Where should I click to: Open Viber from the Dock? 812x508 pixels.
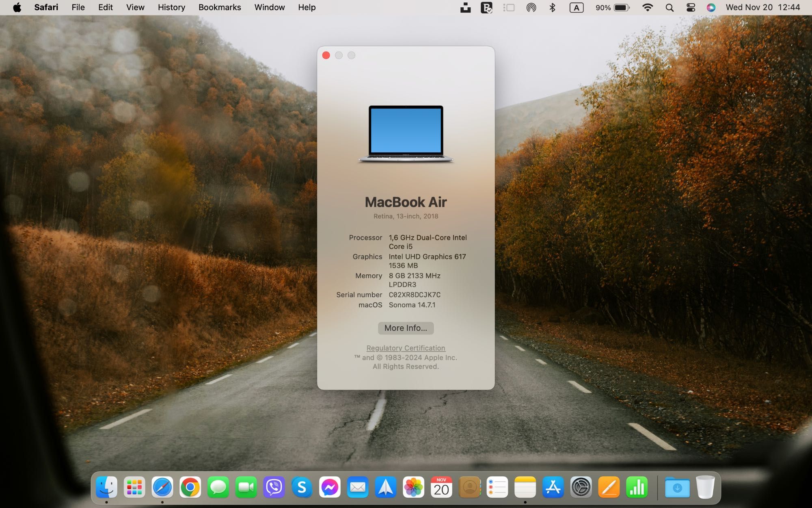(x=274, y=487)
